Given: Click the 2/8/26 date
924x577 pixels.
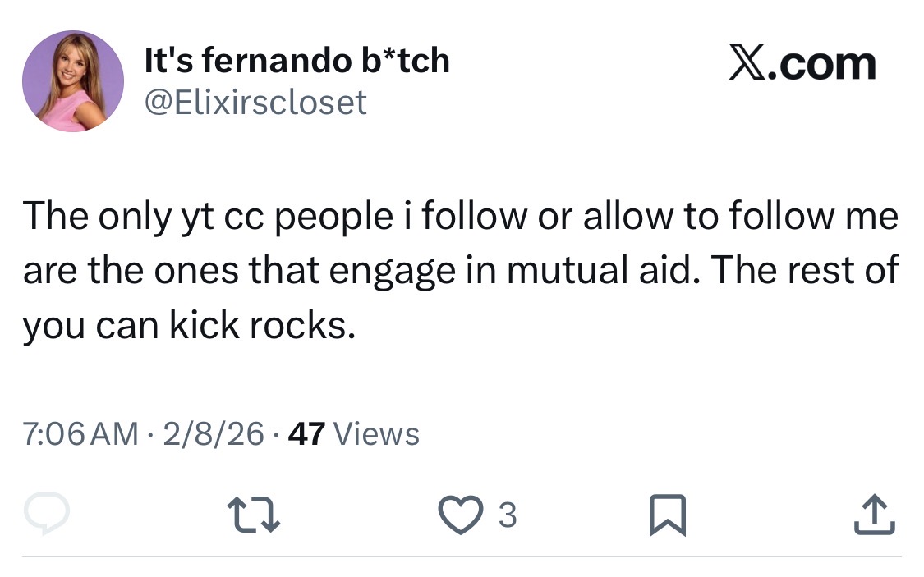Looking at the screenshot, I should tap(214, 434).
